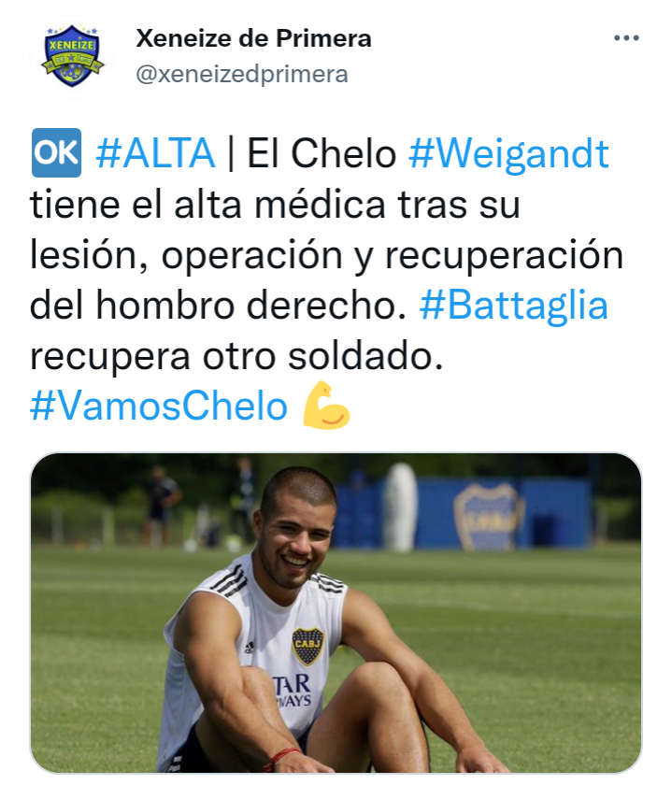Click the blue OK emoji icon
This screenshot has height=785, width=672.
pyautogui.click(x=56, y=152)
